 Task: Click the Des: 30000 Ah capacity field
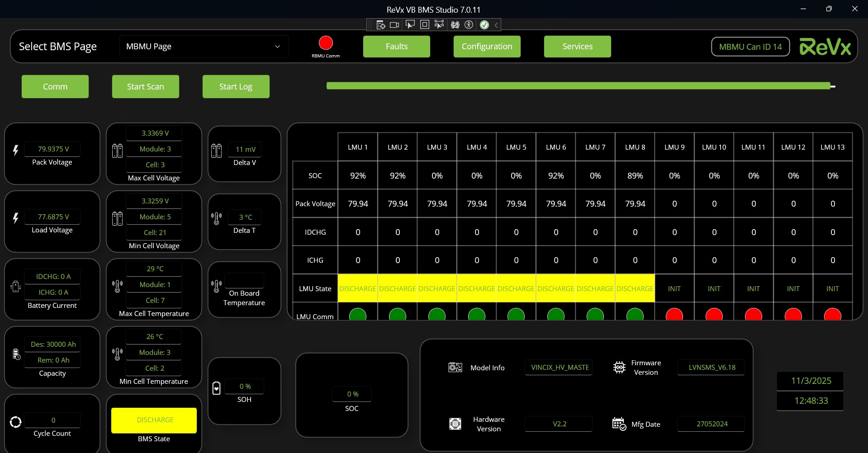point(52,344)
